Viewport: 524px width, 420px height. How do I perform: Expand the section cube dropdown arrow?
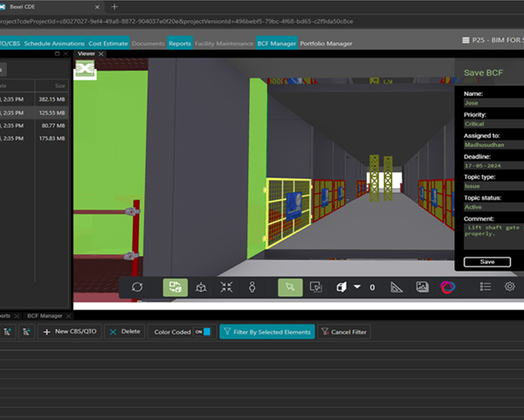coord(358,286)
